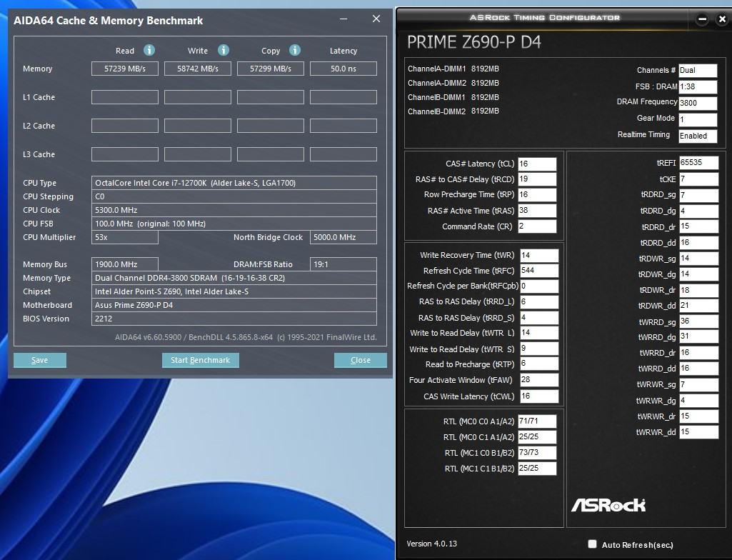Click the CPU Clock 5300.0 MHz value
Viewport: 732px width, 560px height.
click(x=234, y=210)
